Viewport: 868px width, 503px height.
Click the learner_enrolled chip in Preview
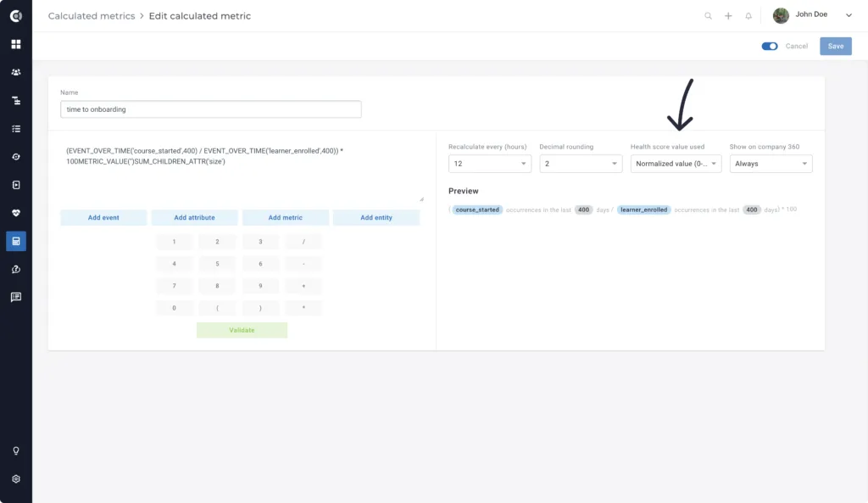coord(644,210)
